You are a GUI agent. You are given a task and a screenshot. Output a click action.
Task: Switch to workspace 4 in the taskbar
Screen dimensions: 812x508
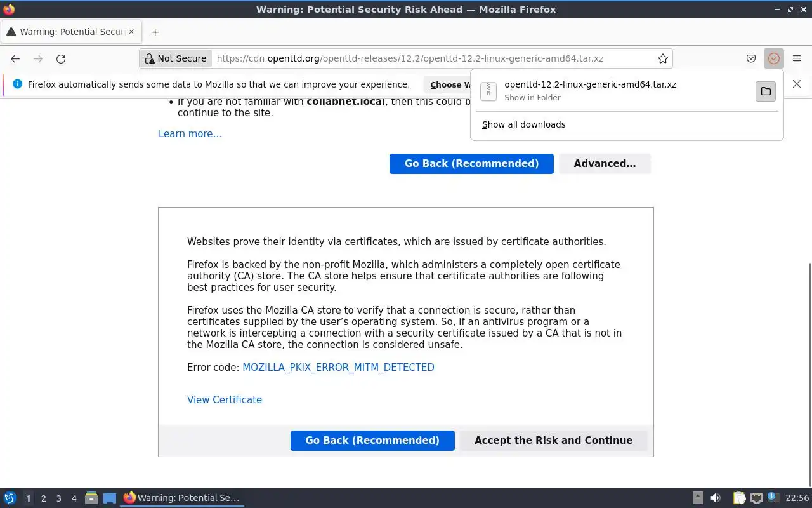point(74,498)
